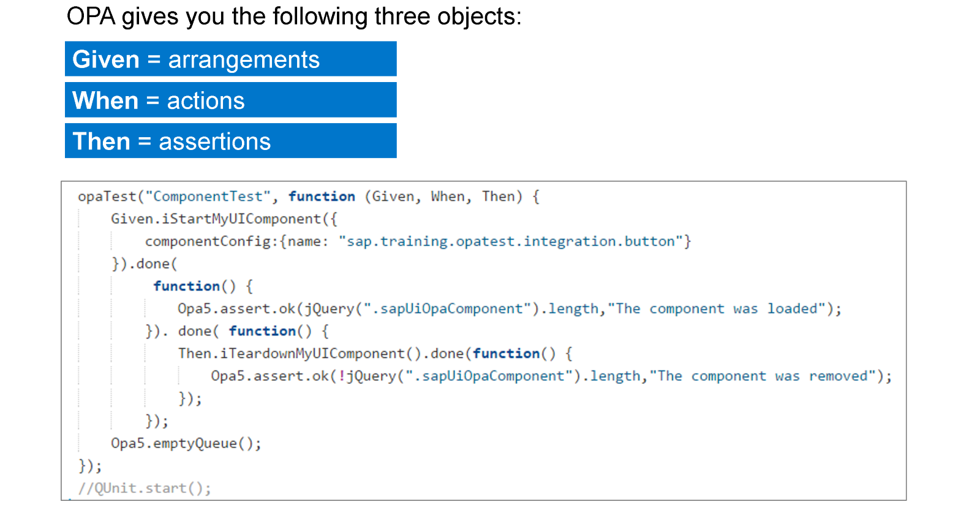Click the Then = assertions blue box
Screen dimensions: 980x507
click(x=230, y=141)
